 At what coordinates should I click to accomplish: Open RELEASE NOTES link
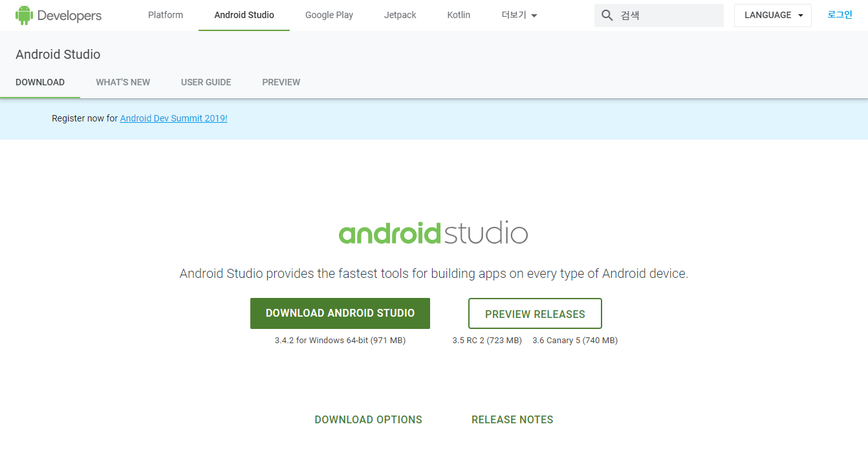click(x=512, y=420)
